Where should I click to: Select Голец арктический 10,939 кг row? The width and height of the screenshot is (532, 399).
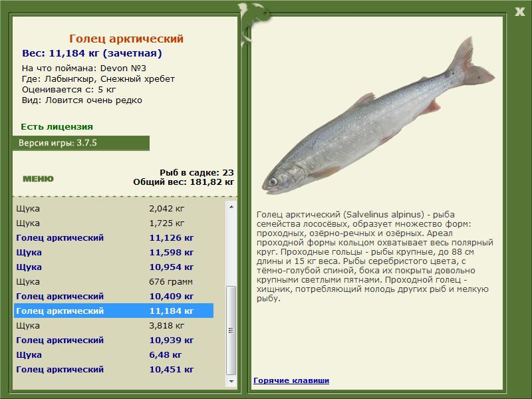click(114, 340)
